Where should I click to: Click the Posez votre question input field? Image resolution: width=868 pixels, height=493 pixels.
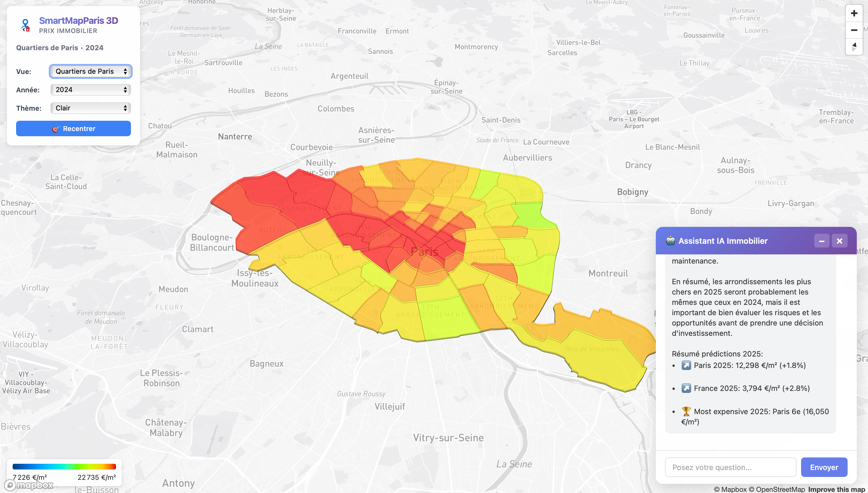pos(730,467)
